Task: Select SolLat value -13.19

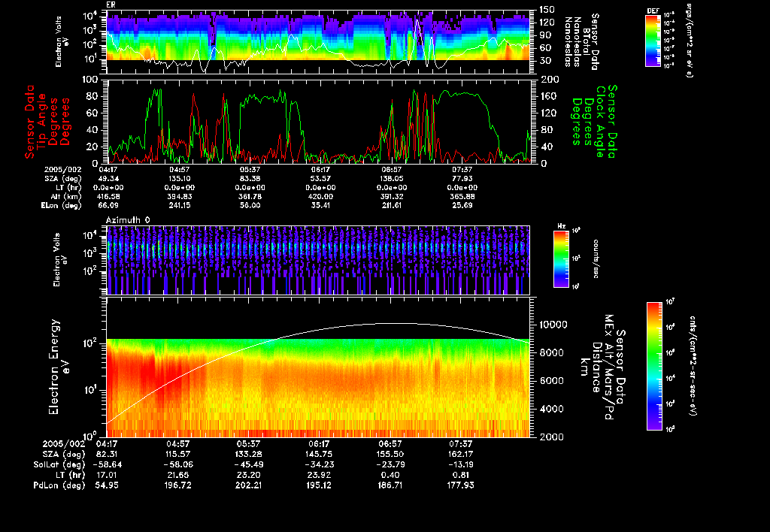Action: pyautogui.click(x=460, y=464)
